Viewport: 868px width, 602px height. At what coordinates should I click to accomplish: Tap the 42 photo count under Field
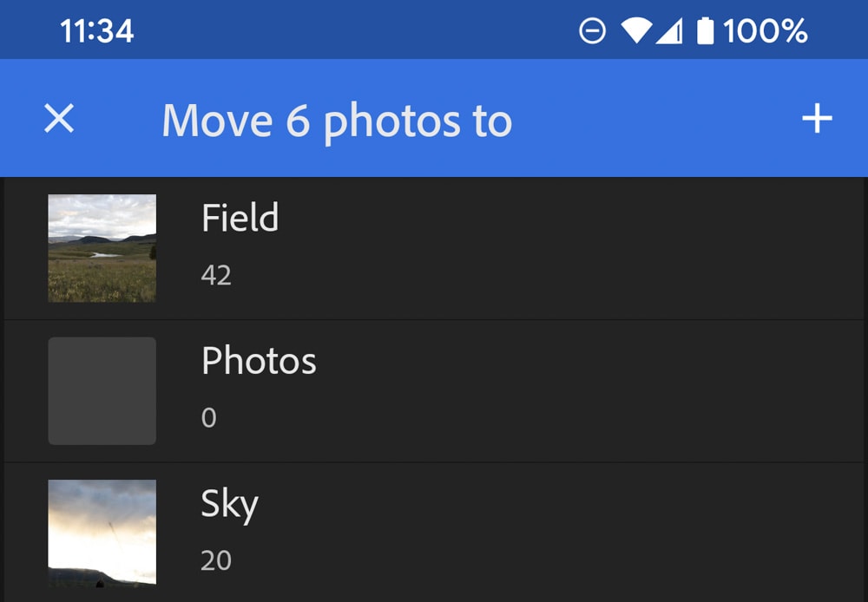pyautogui.click(x=216, y=275)
